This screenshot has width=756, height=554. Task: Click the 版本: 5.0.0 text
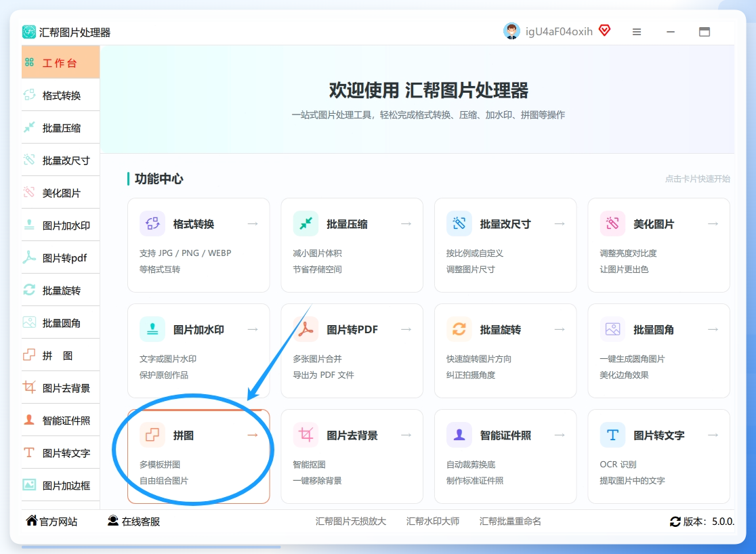pos(709,521)
